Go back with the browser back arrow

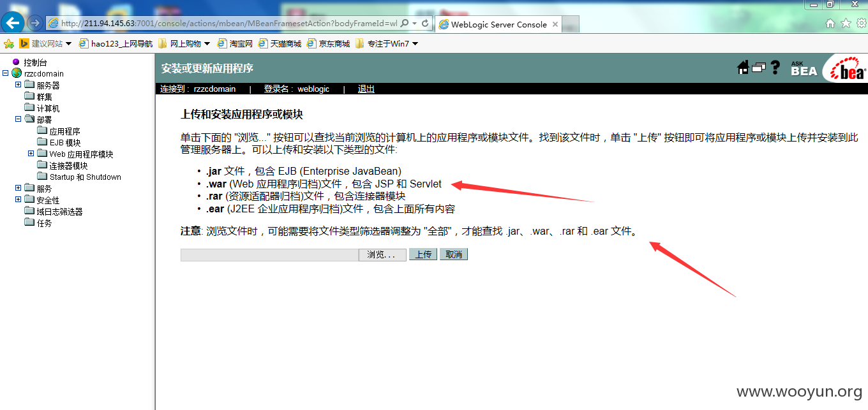tap(13, 23)
